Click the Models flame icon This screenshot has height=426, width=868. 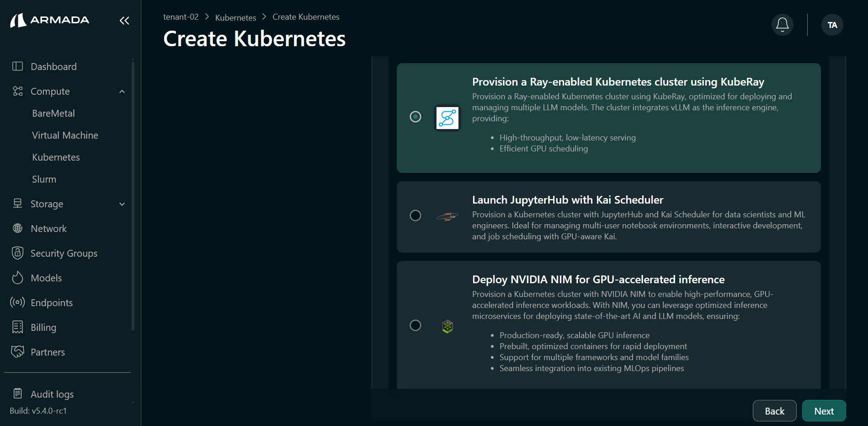point(17,278)
